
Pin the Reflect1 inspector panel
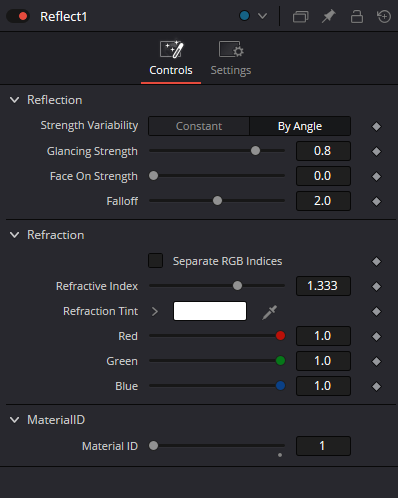point(329,16)
